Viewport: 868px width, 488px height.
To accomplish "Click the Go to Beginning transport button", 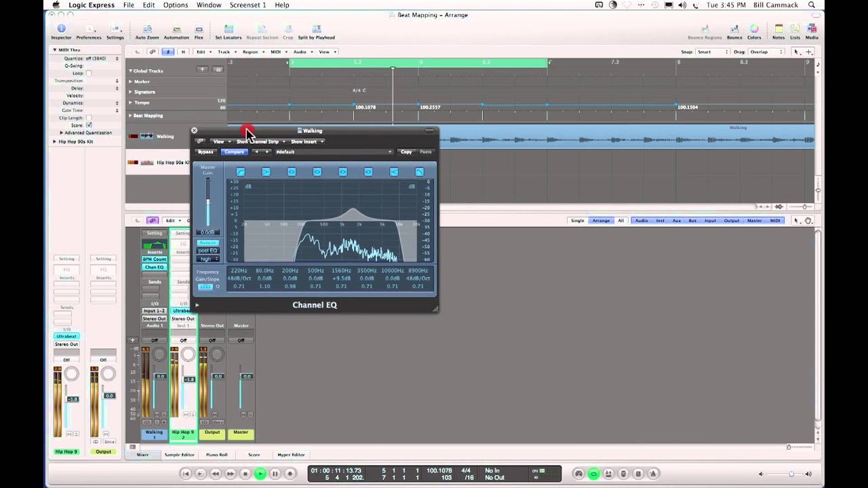I will pos(185,474).
